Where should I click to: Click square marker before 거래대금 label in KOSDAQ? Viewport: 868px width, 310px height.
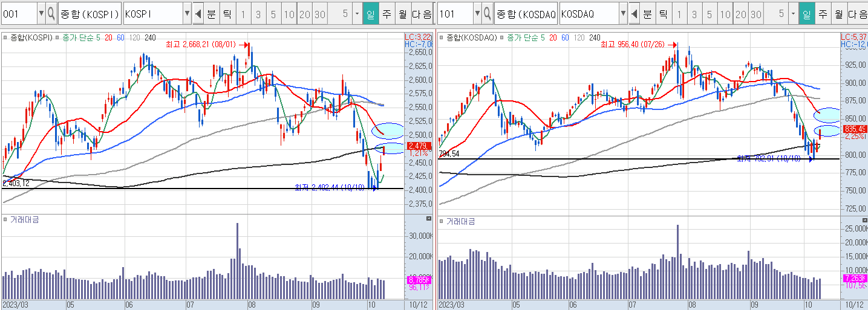tap(442, 221)
